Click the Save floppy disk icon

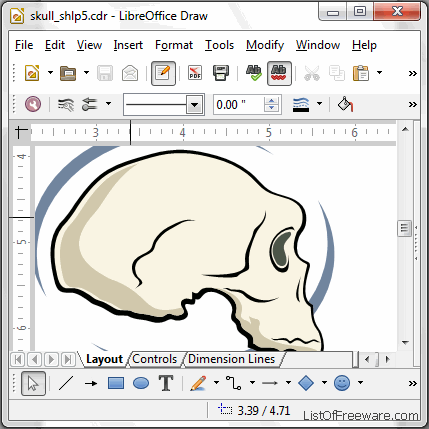[105, 73]
